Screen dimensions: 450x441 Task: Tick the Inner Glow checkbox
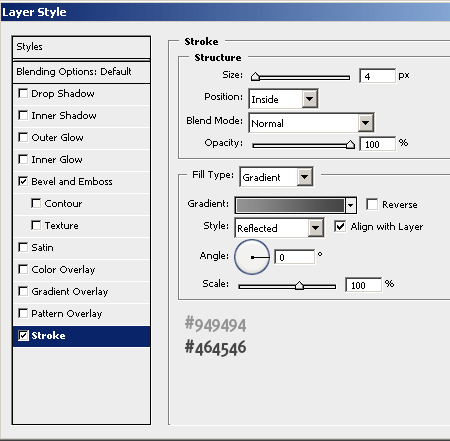[23, 159]
